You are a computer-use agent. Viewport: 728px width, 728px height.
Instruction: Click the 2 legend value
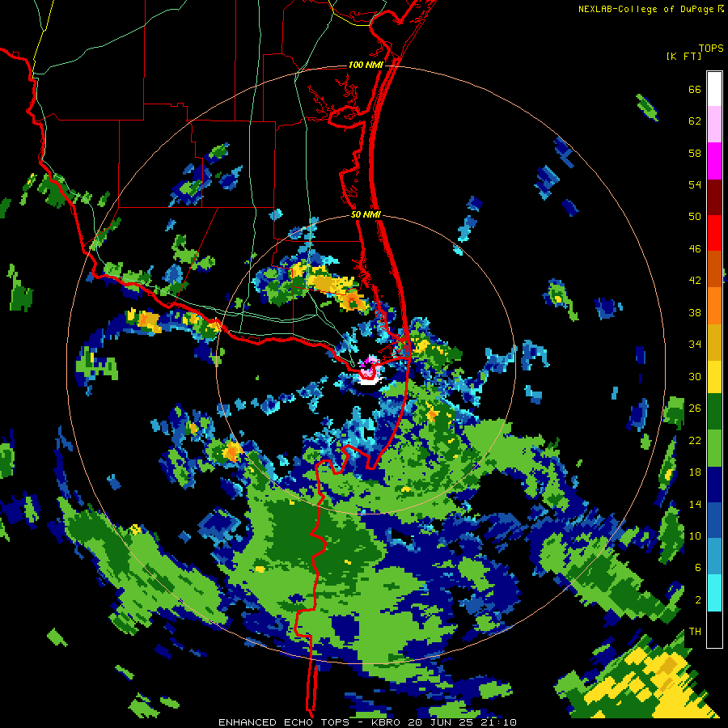coord(698,600)
